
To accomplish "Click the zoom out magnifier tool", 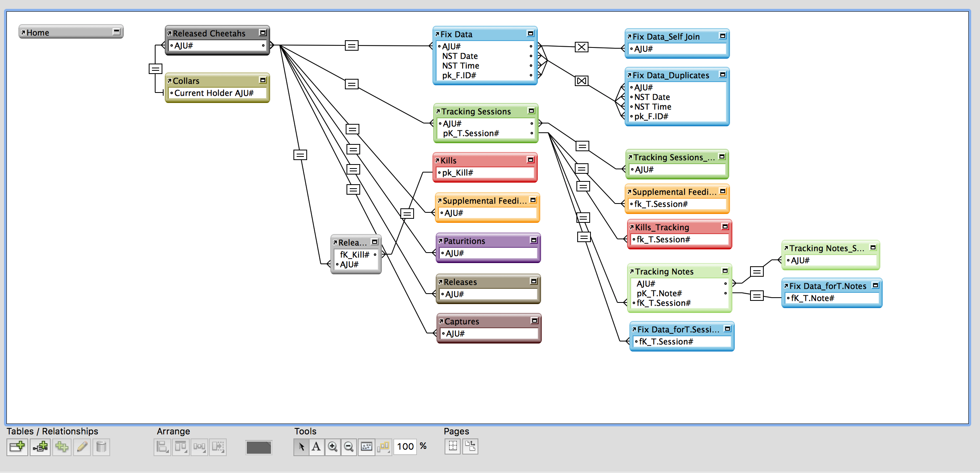I will click(349, 447).
